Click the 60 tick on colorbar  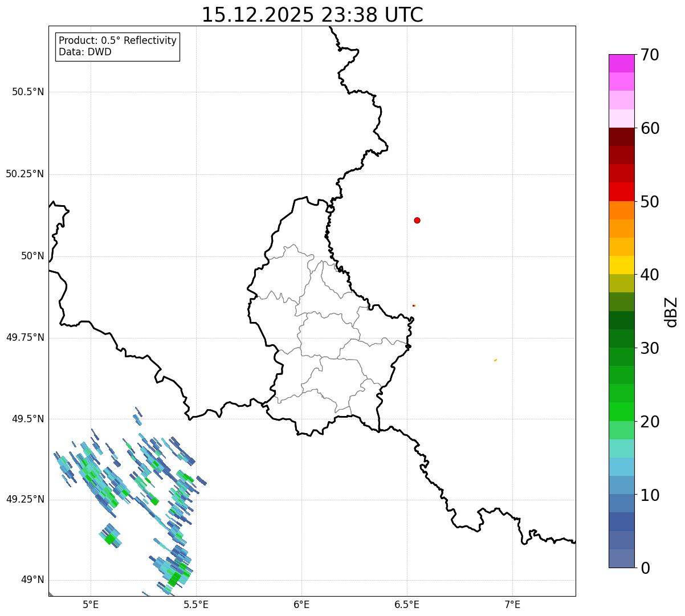coord(650,129)
